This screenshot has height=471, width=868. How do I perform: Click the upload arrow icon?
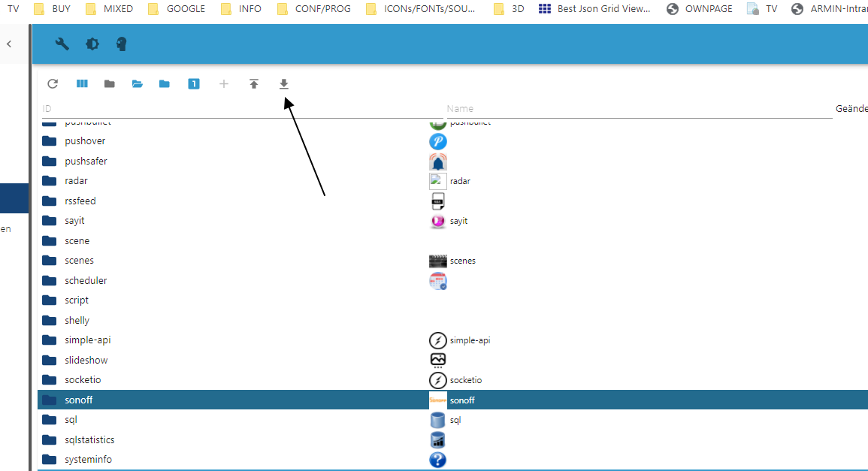point(254,84)
